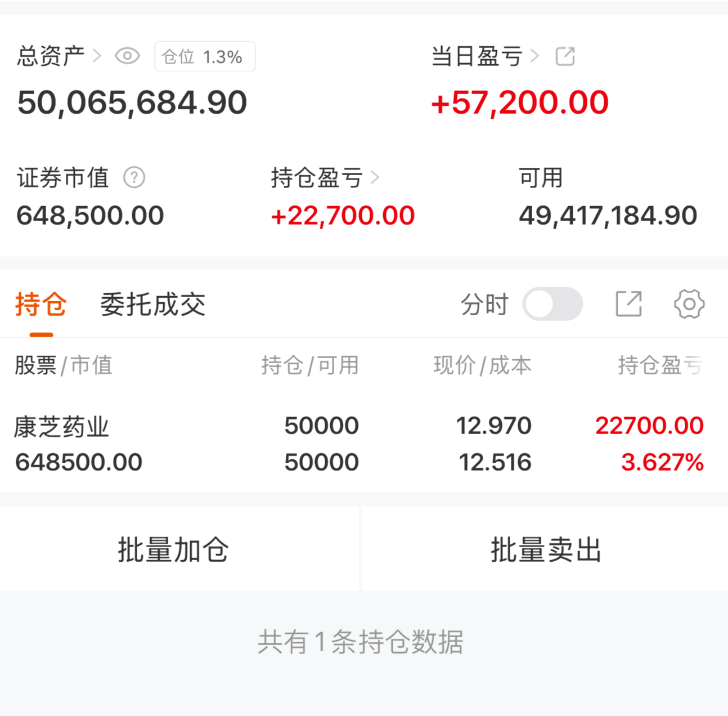This screenshot has width=728, height=716.
Task: Expand the 当日盈亏 chevron arrow
Action: click(x=534, y=56)
